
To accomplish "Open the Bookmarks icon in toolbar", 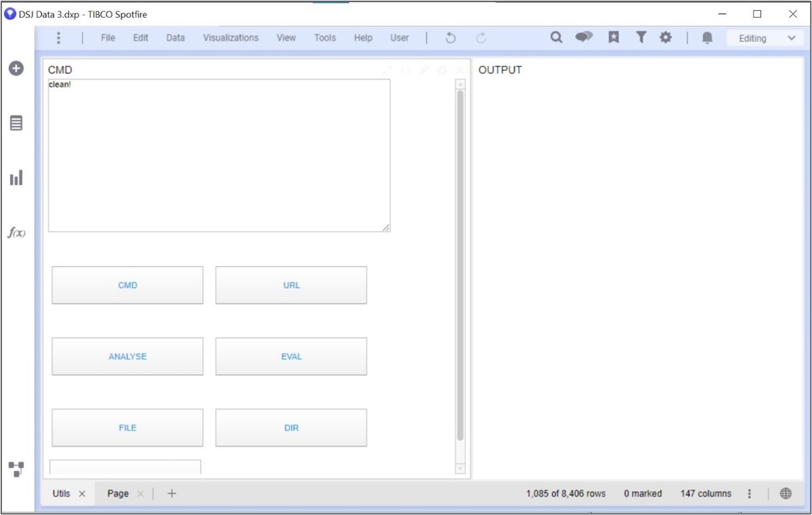I will 614,38.
